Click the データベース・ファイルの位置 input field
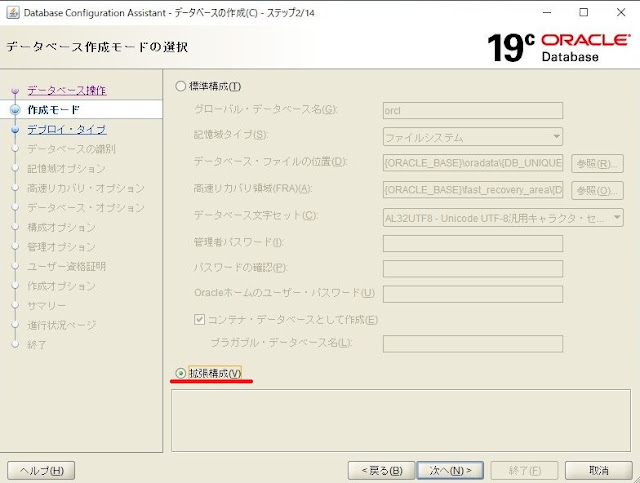Screen dimensions: 640x483 [x=473, y=163]
